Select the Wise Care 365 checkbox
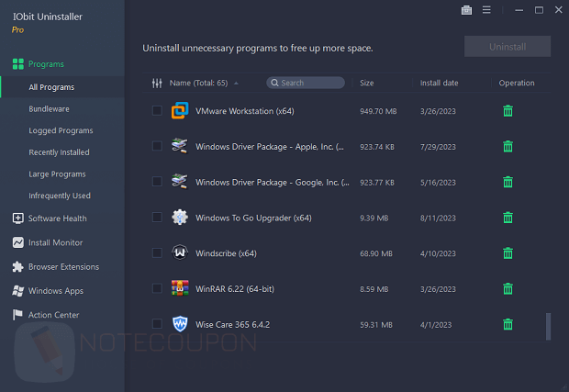569x392 pixels. click(x=157, y=324)
